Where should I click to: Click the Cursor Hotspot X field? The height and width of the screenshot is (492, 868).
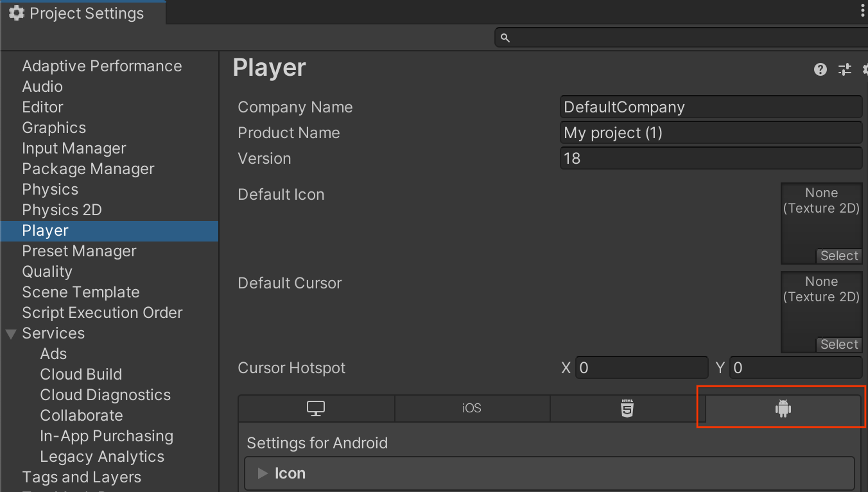[x=641, y=368]
